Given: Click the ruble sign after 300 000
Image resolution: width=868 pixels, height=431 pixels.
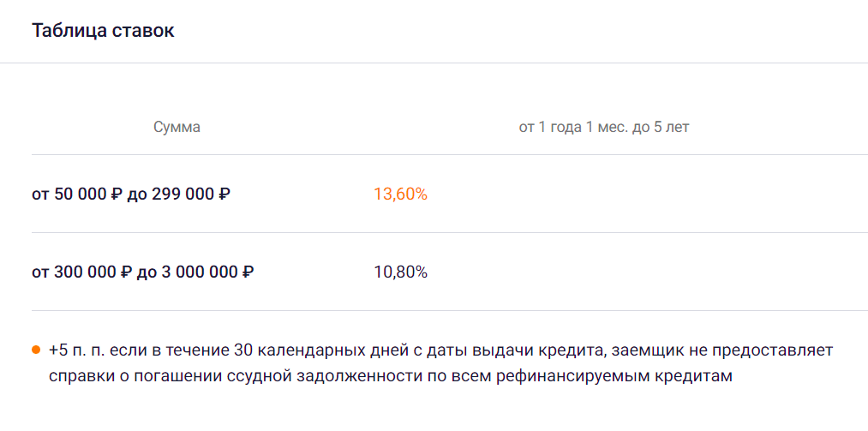Looking at the screenshot, I should [124, 272].
